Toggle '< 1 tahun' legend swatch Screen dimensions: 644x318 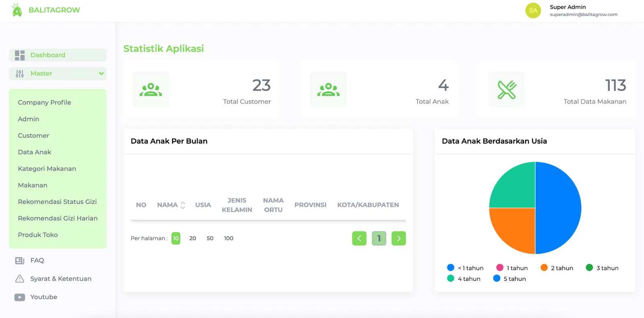tap(451, 268)
